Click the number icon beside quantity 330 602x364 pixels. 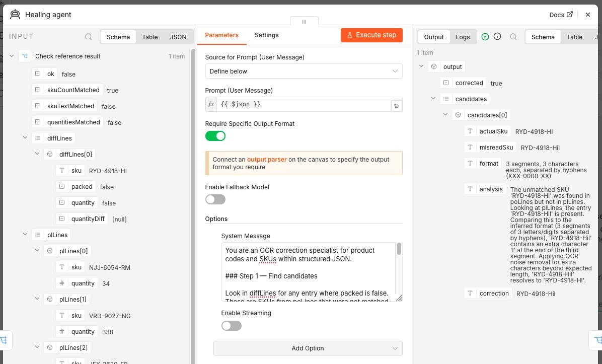[x=62, y=332]
